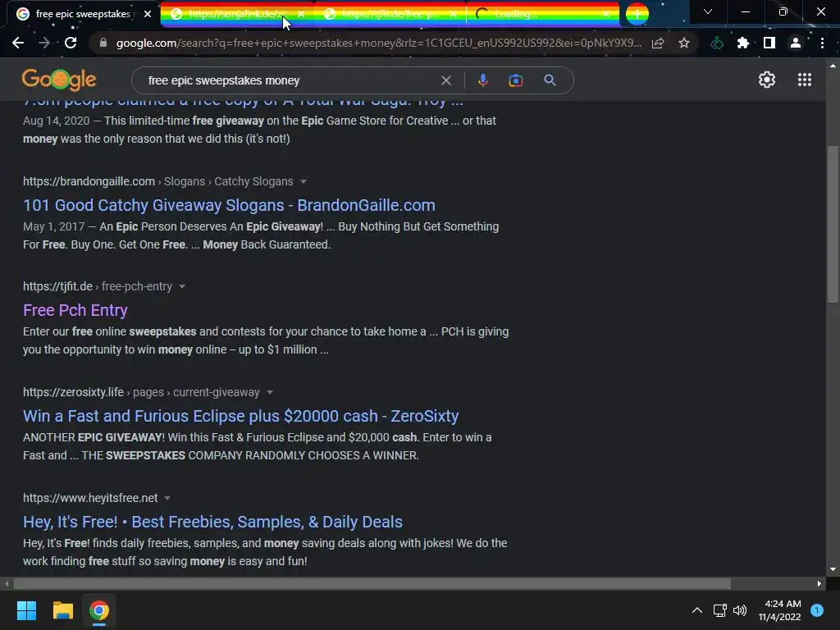Toggle the browser side panel
This screenshot has height=630, width=840.
769,43
